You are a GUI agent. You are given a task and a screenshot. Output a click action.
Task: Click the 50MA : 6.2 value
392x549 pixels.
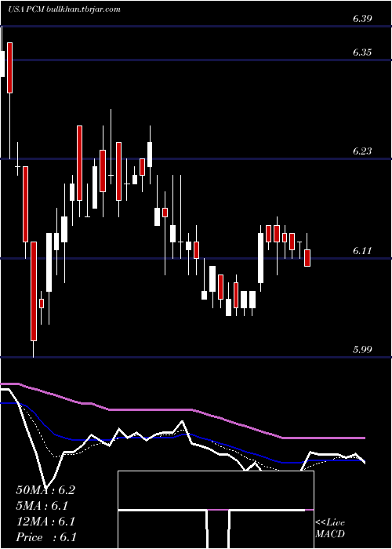[x=45, y=490]
